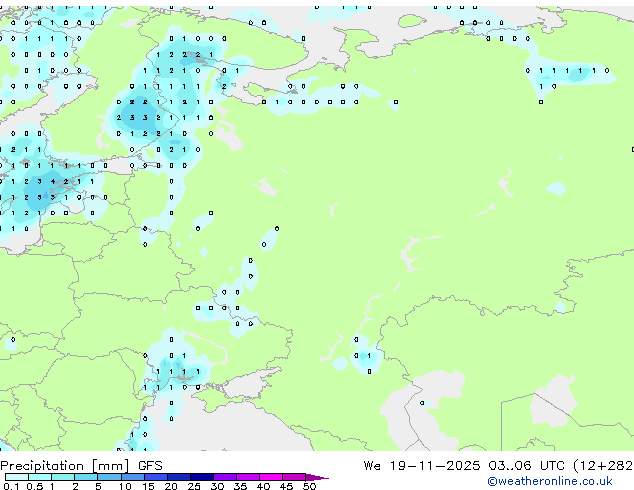
Task: Select legend swatch between 35 and 40
Action: (248, 477)
